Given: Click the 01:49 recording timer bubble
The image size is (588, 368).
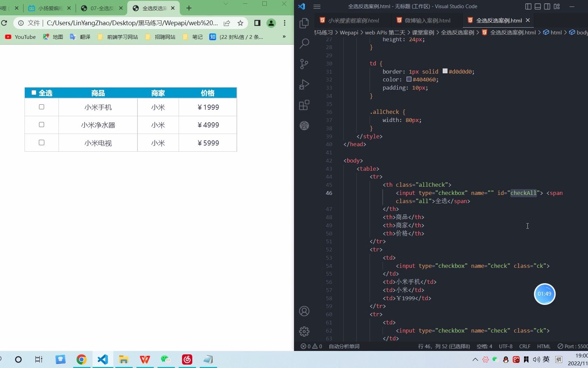Looking at the screenshot, I should [x=544, y=294].
